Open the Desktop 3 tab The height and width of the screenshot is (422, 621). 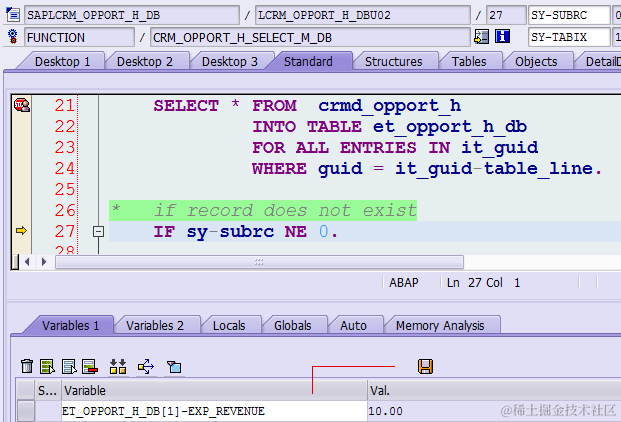pyautogui.click(x=230, y=62)
